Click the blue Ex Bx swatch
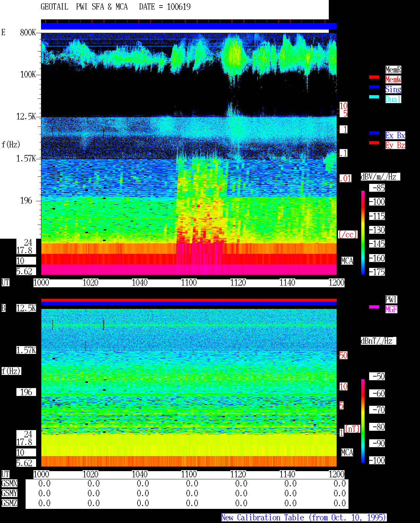This screenshot has width=420, height=523. [374, 133]
